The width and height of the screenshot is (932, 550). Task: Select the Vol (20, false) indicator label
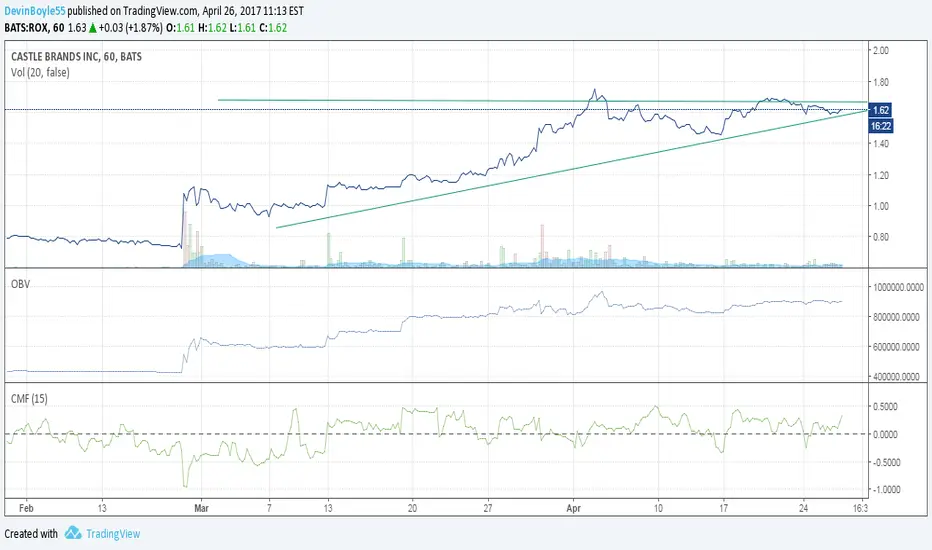(x=40, y=73)
